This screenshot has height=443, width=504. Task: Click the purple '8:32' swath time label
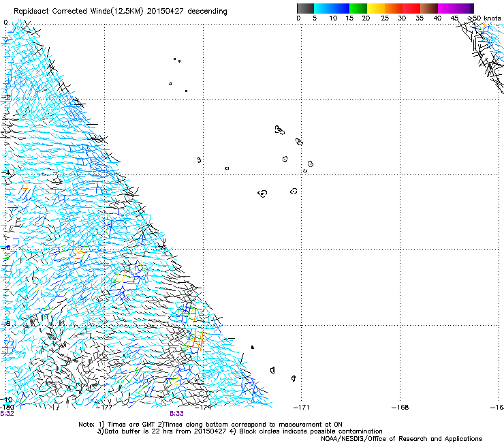(x=7, y=414)
